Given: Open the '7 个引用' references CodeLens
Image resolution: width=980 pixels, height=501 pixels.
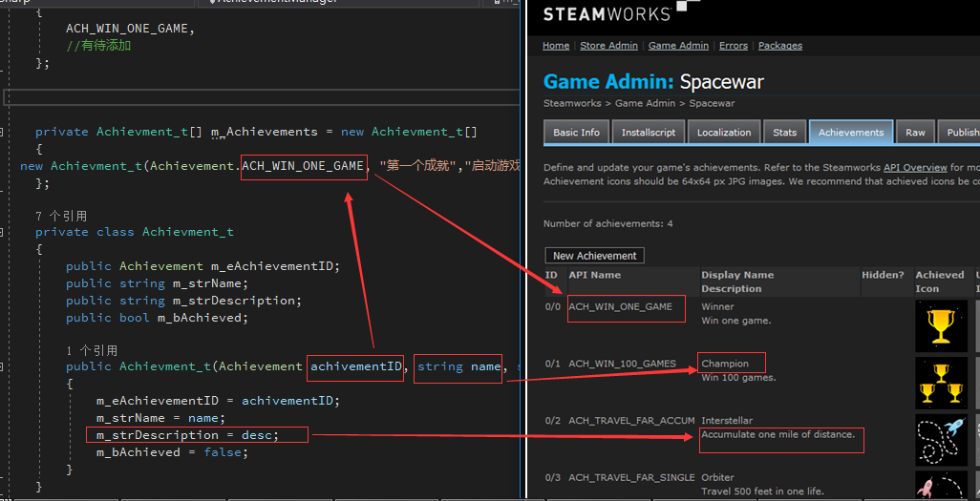Looking at the screenshot, I should tap(60, 216).
